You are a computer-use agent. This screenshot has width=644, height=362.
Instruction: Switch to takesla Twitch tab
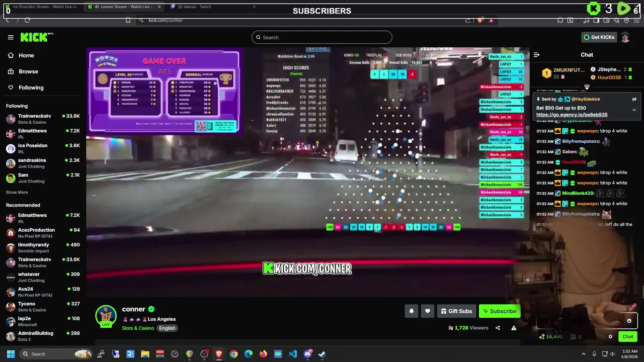coord(201,7)
